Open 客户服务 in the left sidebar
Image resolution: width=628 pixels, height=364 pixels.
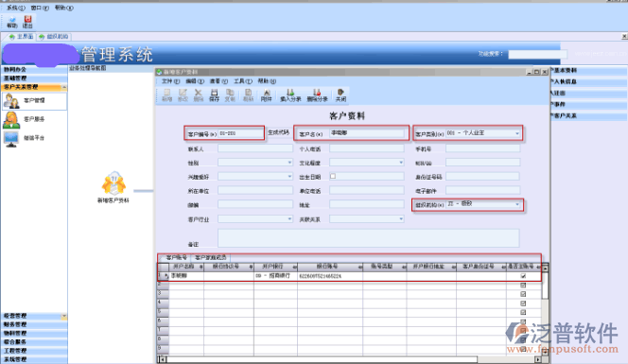[x=34, y=119]
